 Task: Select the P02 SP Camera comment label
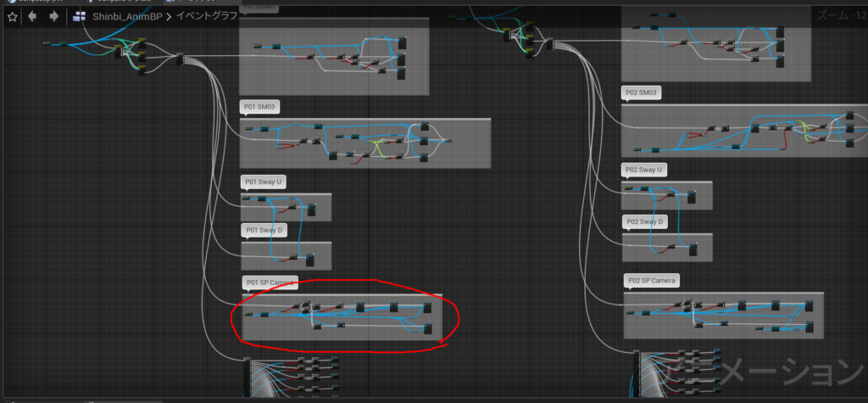(x=651, y=281)
